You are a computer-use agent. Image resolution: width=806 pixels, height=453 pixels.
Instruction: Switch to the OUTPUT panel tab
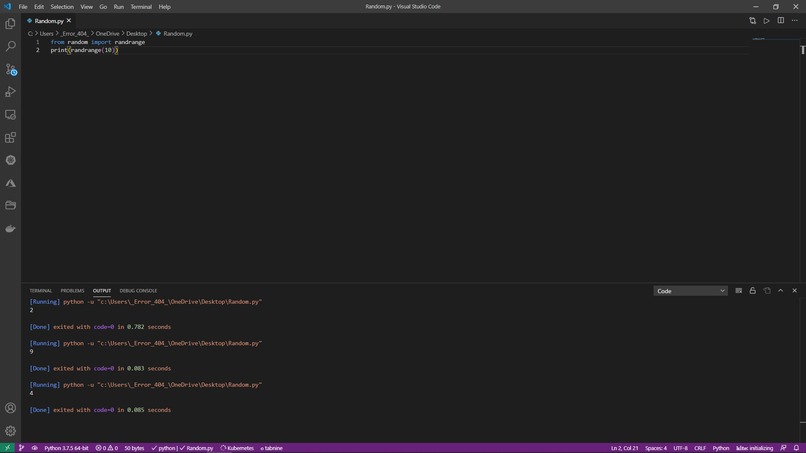[102, 291]
